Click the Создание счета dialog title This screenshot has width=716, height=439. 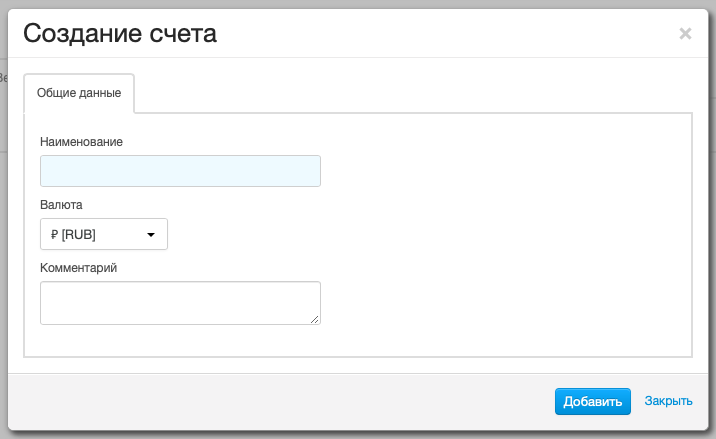(120, 33)
